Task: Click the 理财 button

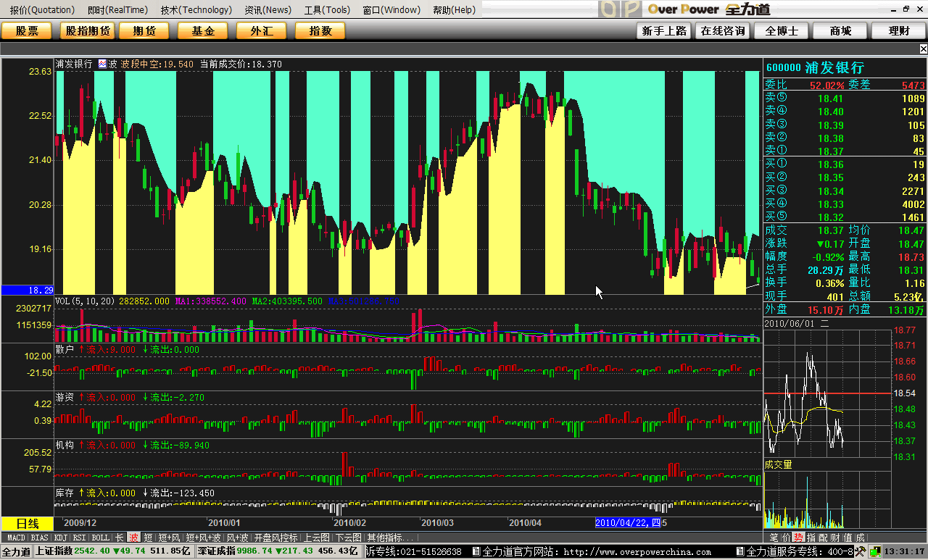Action: coord(899,30)
